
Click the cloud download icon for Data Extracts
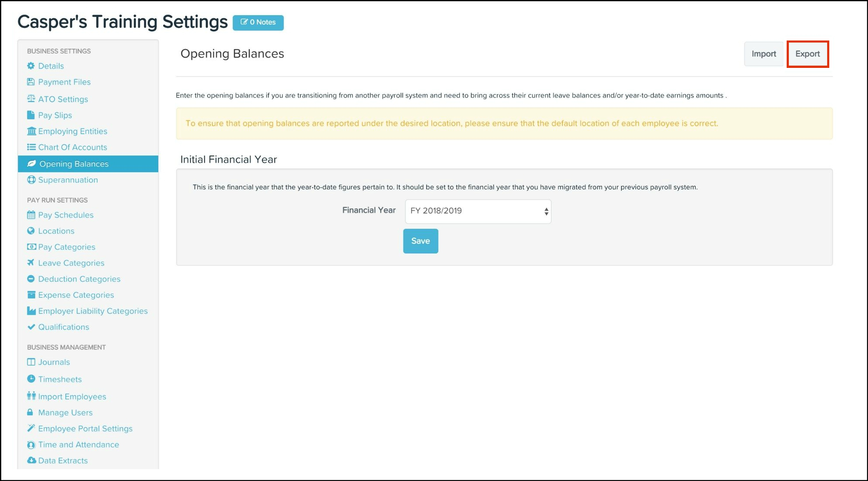31,460
